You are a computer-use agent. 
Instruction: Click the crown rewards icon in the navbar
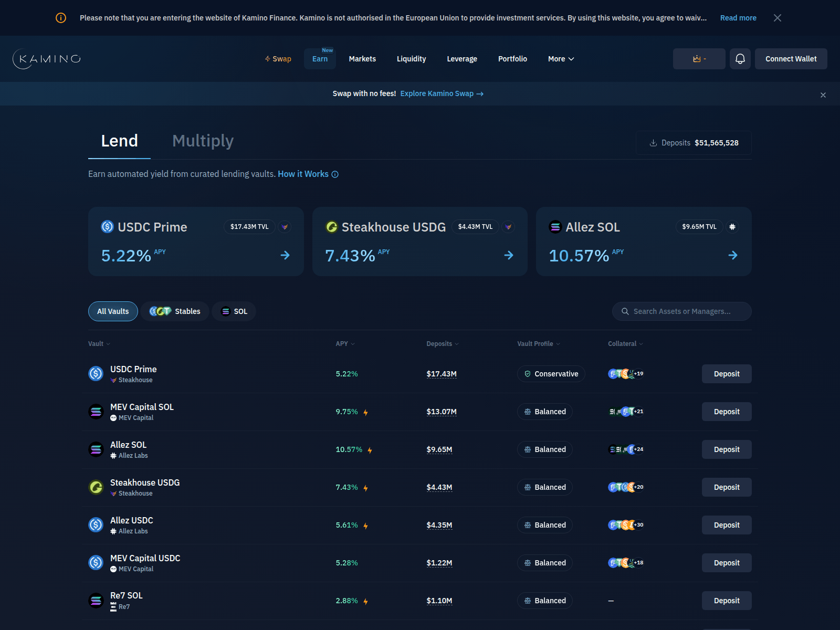pyautogui.click(x=697, y=59)
